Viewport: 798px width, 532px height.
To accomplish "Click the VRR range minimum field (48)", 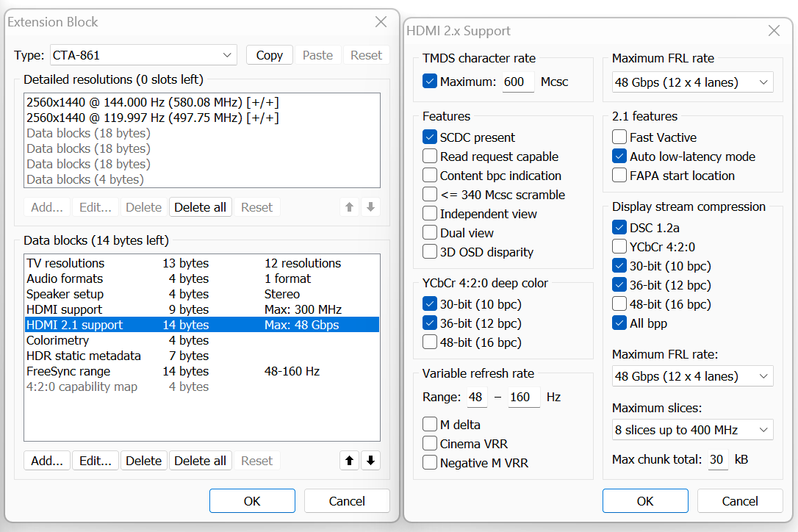I will point(477,397).
